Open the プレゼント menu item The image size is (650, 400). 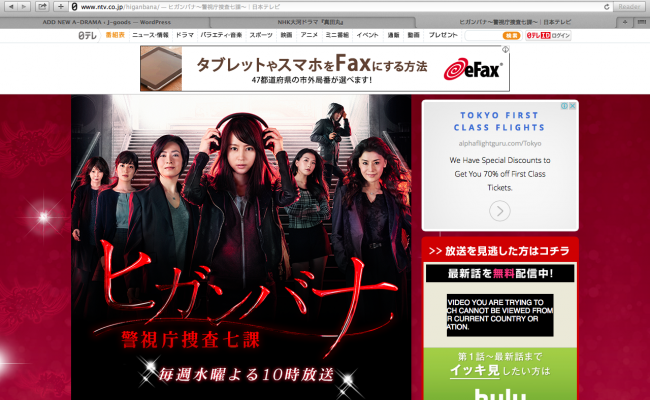tap(443, 35)
